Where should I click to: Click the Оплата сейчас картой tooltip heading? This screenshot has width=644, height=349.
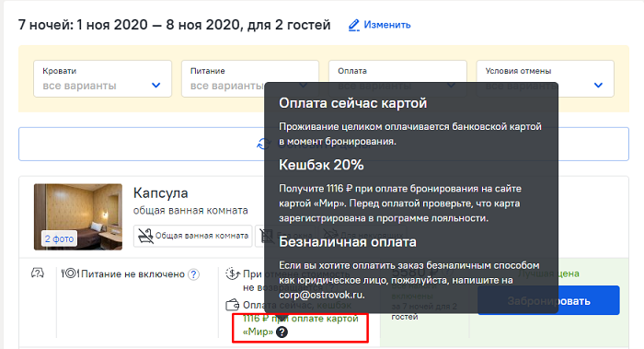(x=352, y=103)
